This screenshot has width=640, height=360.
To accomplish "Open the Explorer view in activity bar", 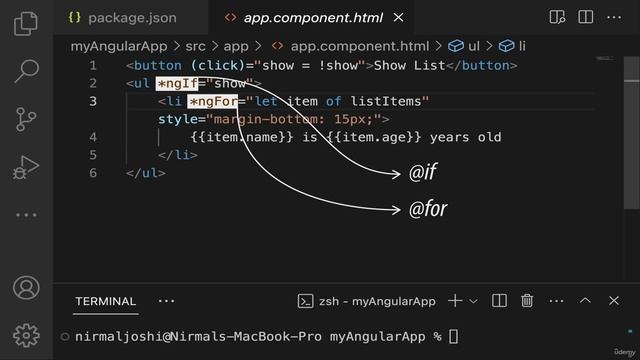I will click(x=26, y=24).
